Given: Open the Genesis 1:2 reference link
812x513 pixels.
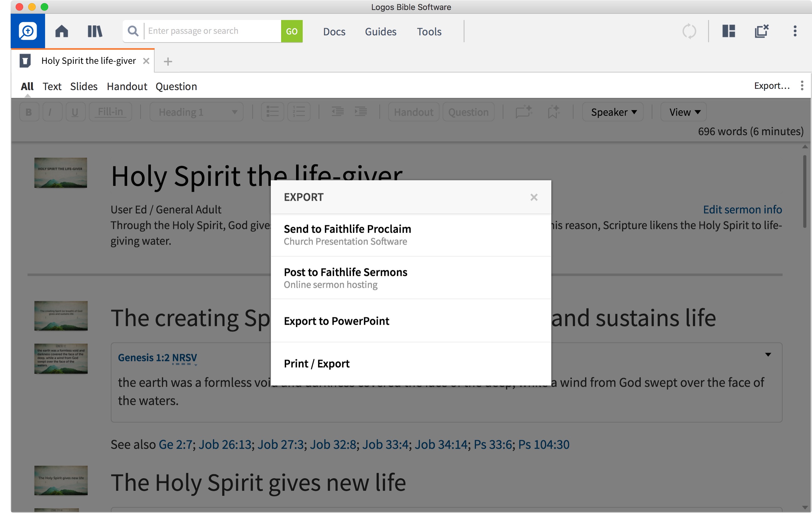Looking at the screenshot, I should pyautogui.click(x=144, y=358).
